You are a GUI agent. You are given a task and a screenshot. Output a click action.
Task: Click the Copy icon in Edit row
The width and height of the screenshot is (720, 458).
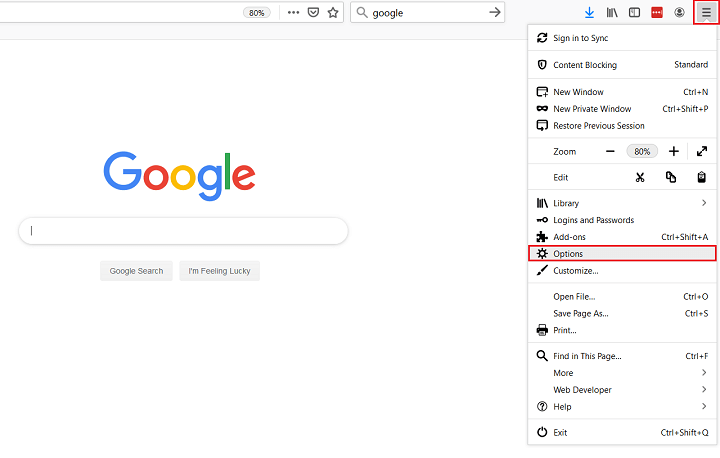[670, 177]
